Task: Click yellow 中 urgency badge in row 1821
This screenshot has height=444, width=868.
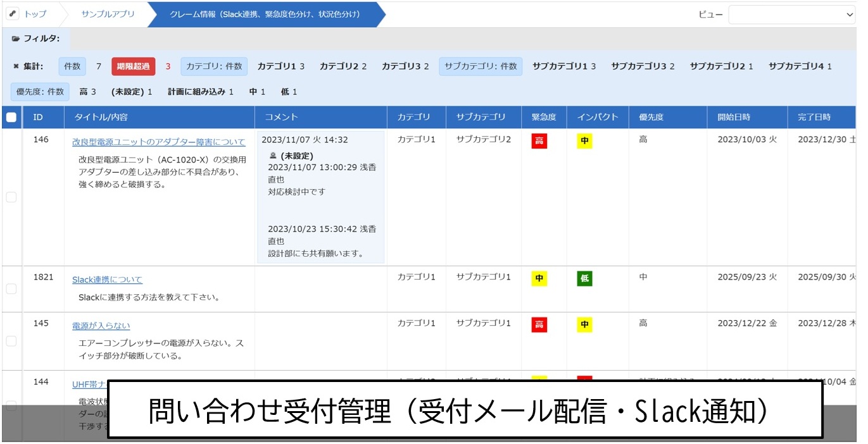Action: [539, 278]
